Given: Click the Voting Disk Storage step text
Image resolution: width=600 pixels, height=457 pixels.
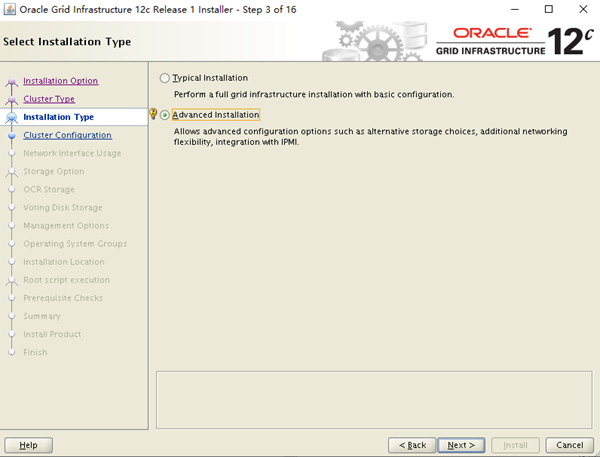Looking at the screenshot, I should 63,207.
